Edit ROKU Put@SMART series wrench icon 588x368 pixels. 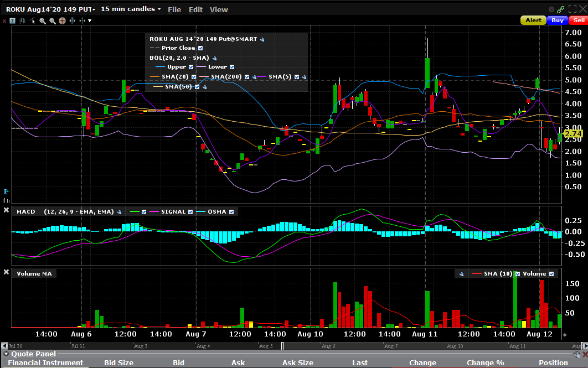click(262, 39)
